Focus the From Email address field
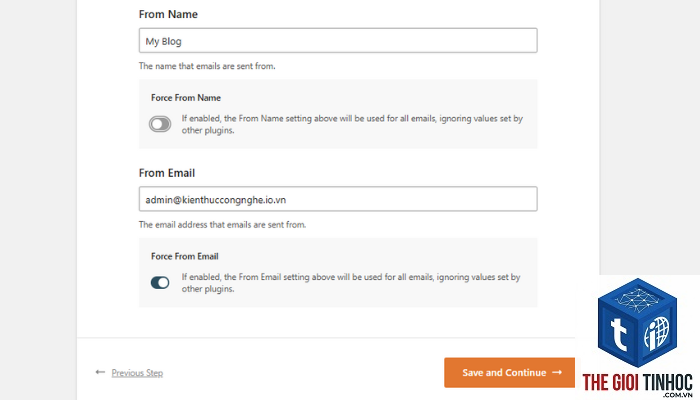700x400 pixels. pos(338,199)
